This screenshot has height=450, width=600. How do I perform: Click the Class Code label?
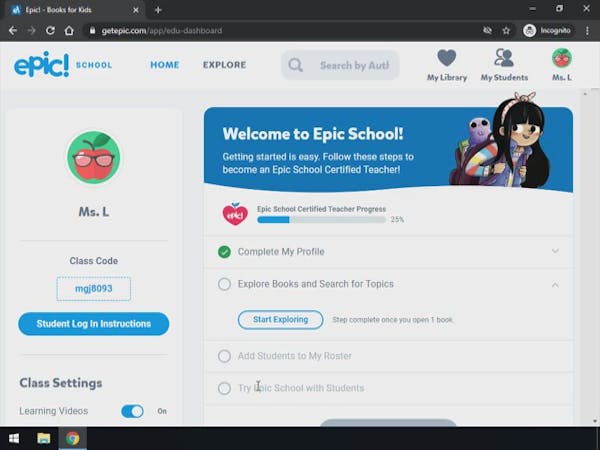93,261
